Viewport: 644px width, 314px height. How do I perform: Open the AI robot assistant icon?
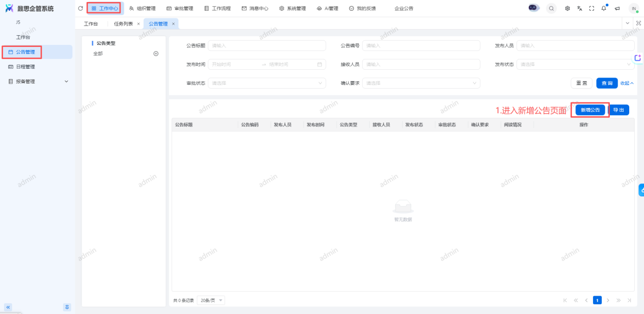[x=534, y=8]
